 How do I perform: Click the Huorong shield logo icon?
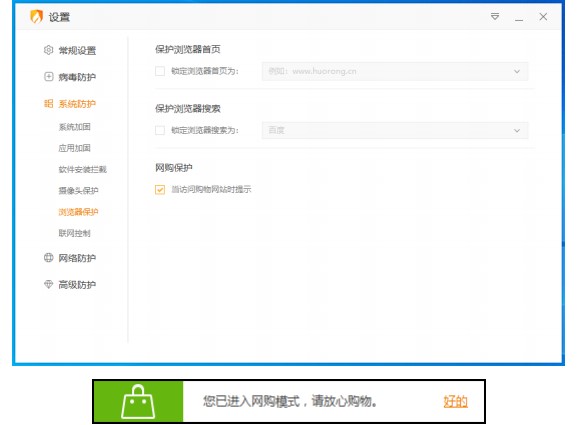coord(36,17)
